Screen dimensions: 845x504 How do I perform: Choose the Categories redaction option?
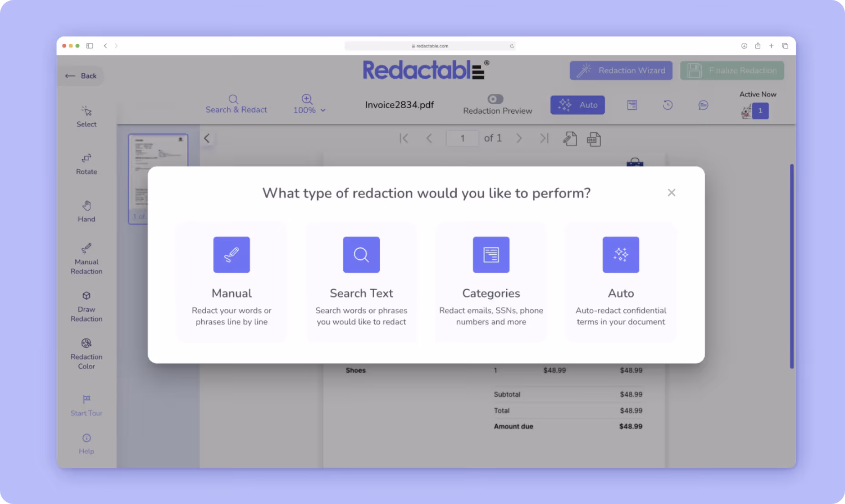point(491,281)
